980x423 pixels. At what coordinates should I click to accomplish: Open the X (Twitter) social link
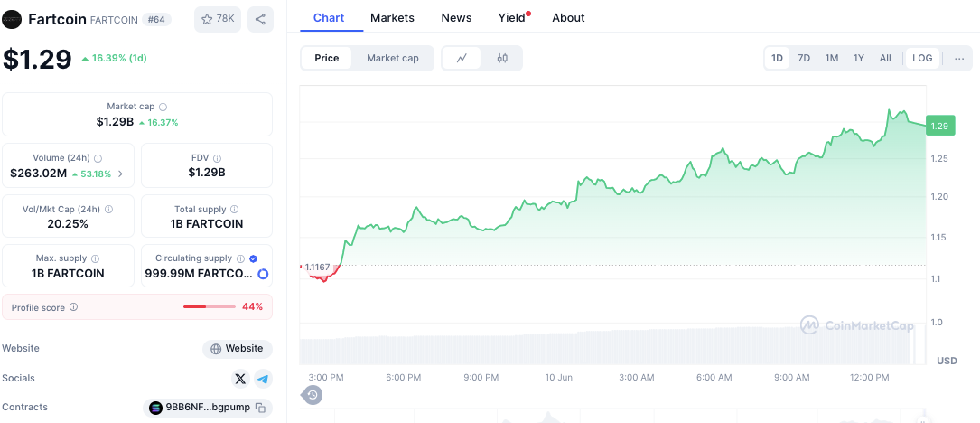[x=240, y=379]
